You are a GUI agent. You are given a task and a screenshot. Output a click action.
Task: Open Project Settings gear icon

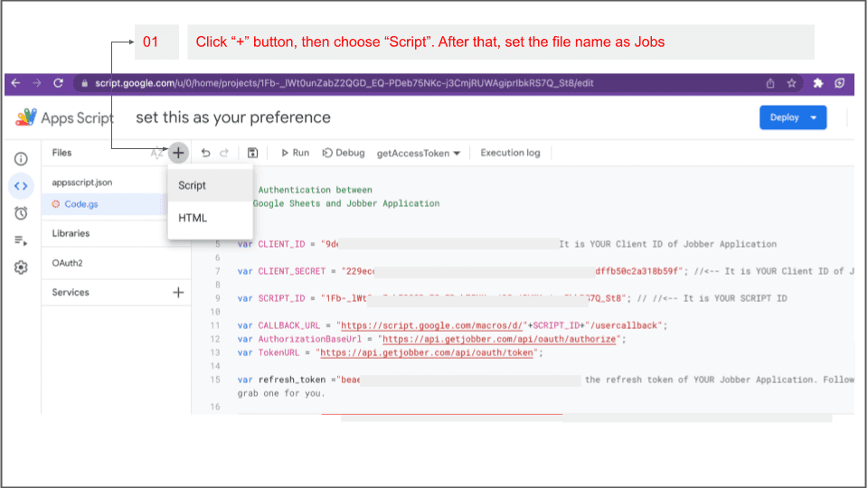(x=21, y=267)
